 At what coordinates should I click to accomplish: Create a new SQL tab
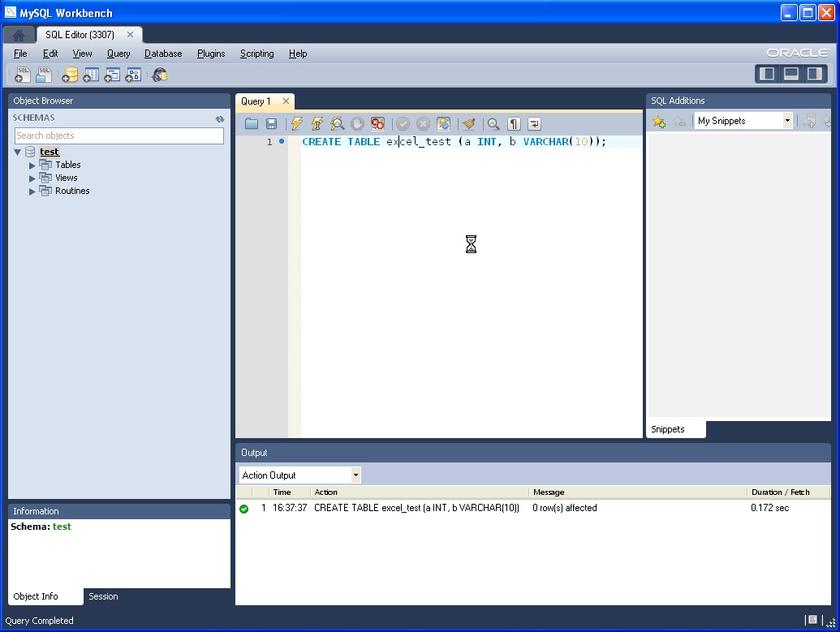click(23, 75)
